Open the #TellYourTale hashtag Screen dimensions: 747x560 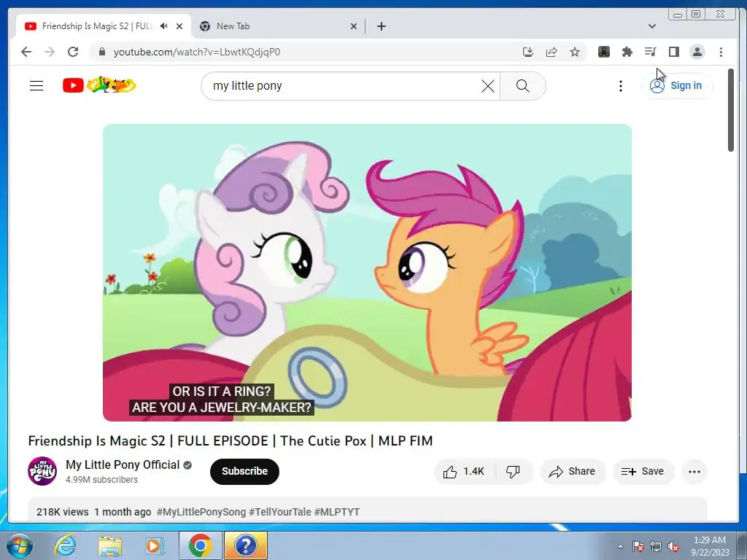click(280, 512)
